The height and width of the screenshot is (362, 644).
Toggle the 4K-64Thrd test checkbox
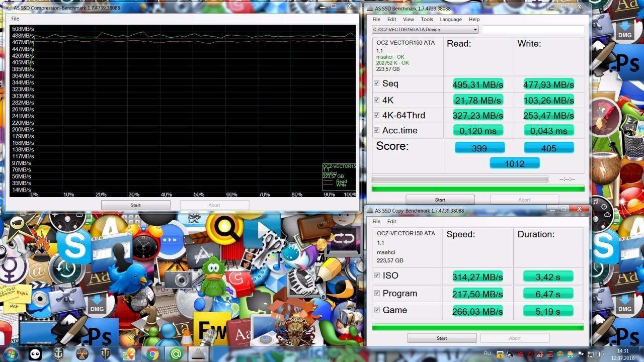[377, 115]
